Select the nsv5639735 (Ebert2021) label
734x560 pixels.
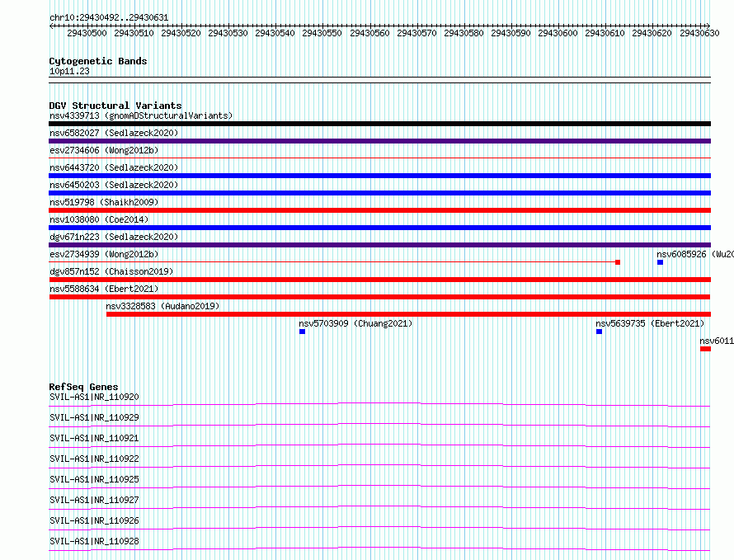pos(650,323)
